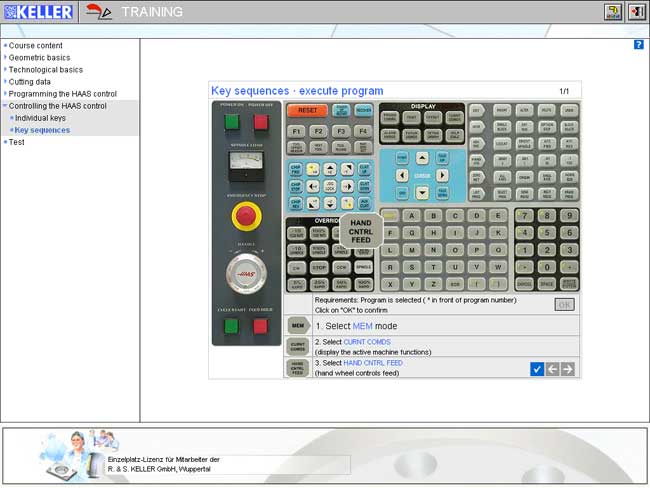Click the CCW spindle key
The image size is (650, 488).
point(341,268)
